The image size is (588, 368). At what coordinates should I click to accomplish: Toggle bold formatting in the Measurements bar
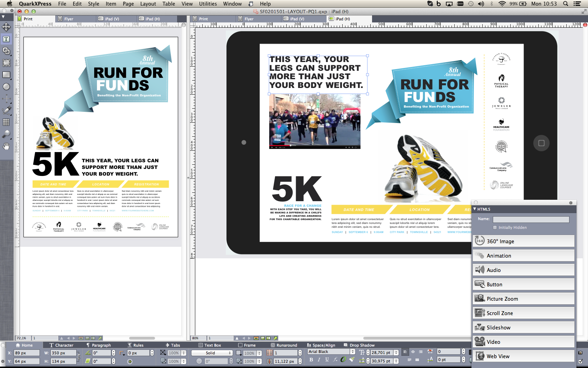311,360
